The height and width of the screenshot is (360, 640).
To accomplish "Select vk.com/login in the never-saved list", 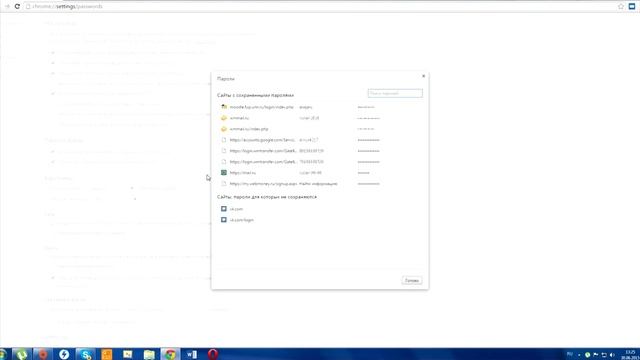I will [320, 220].
